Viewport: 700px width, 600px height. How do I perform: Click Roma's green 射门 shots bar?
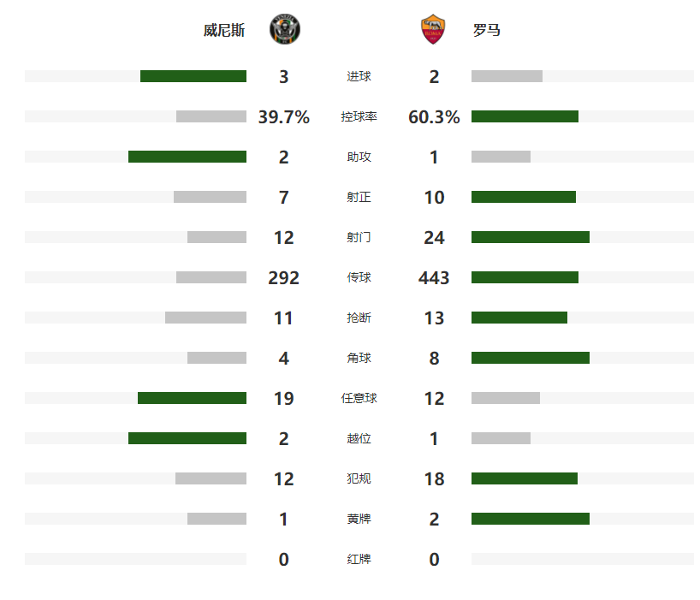click(x=531, y=237)
